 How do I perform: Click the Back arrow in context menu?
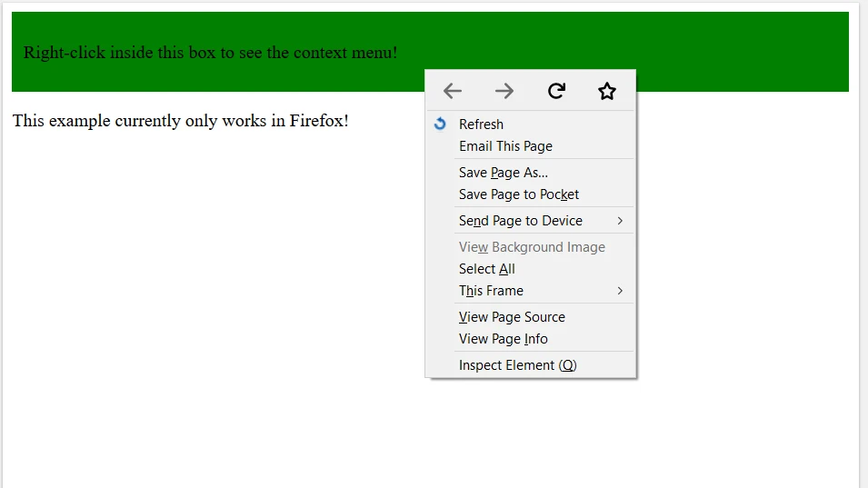coord(453,91)
